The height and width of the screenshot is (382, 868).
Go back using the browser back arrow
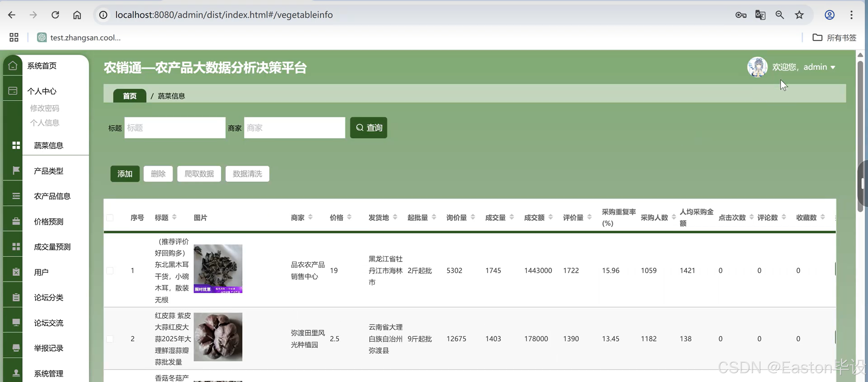(x=11, y=15)
